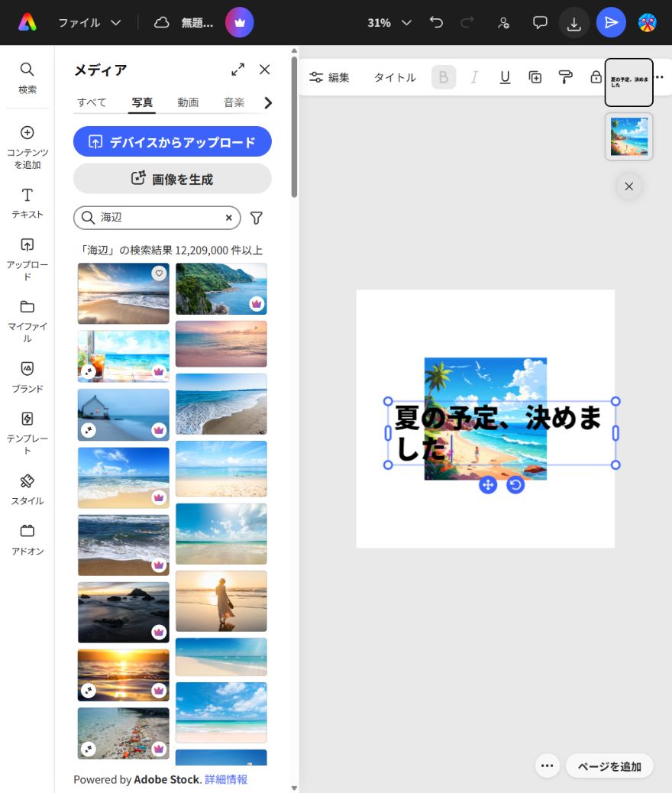Open the スタイル panel
The image size is (672, 793).
tap(27, 490)
